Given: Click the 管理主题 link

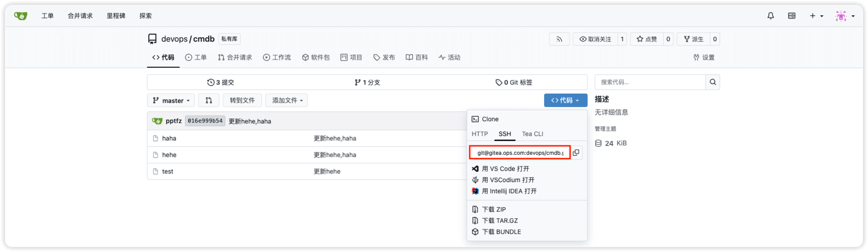Looking at the screenshot, I should coord(606,128).
